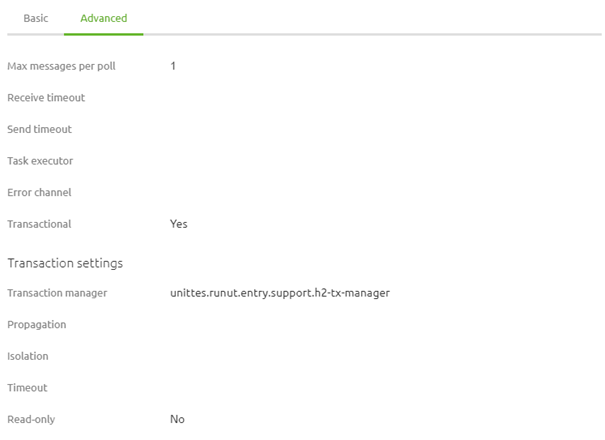Click the unittes.runut.entry.support.h2-tx-manager value
This screenshot has width=605, height=440.
click(280, 293)
